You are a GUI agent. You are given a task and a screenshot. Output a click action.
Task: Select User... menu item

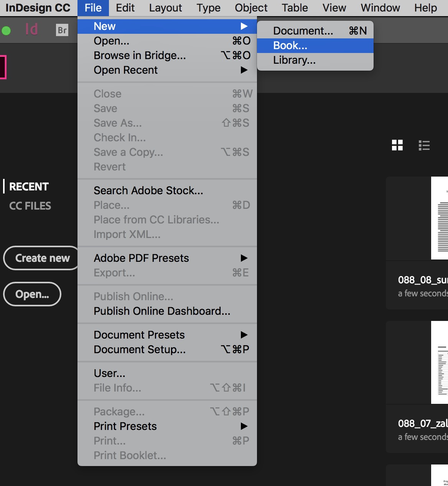coord(167,373)
